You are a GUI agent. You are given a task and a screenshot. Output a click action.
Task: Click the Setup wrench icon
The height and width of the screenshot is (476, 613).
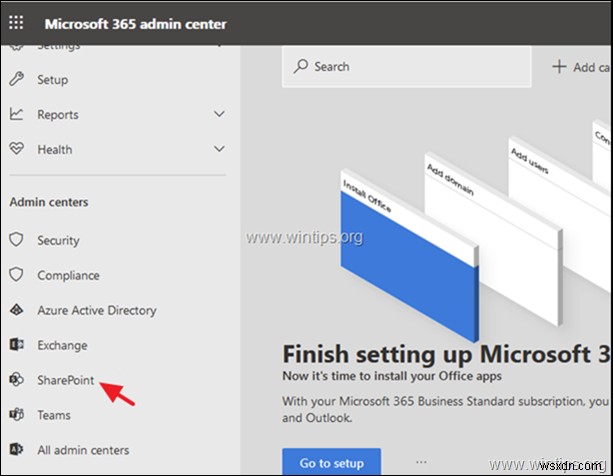(x=16, y=79)
